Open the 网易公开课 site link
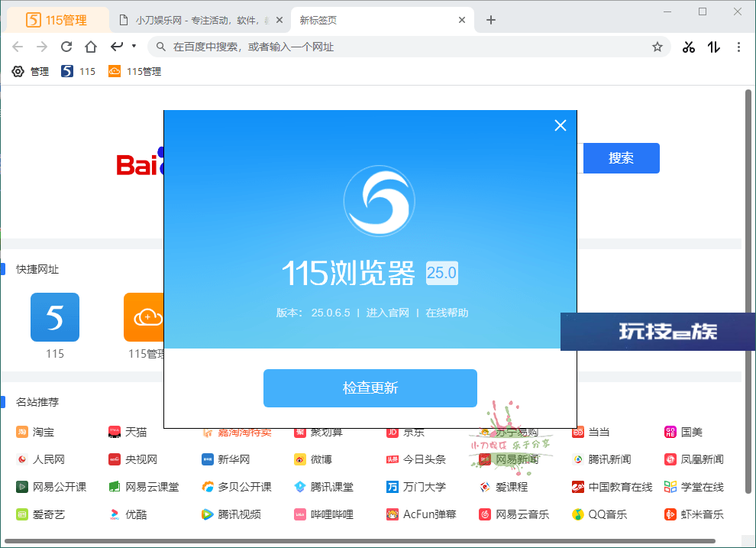 (x=51, y=487)
